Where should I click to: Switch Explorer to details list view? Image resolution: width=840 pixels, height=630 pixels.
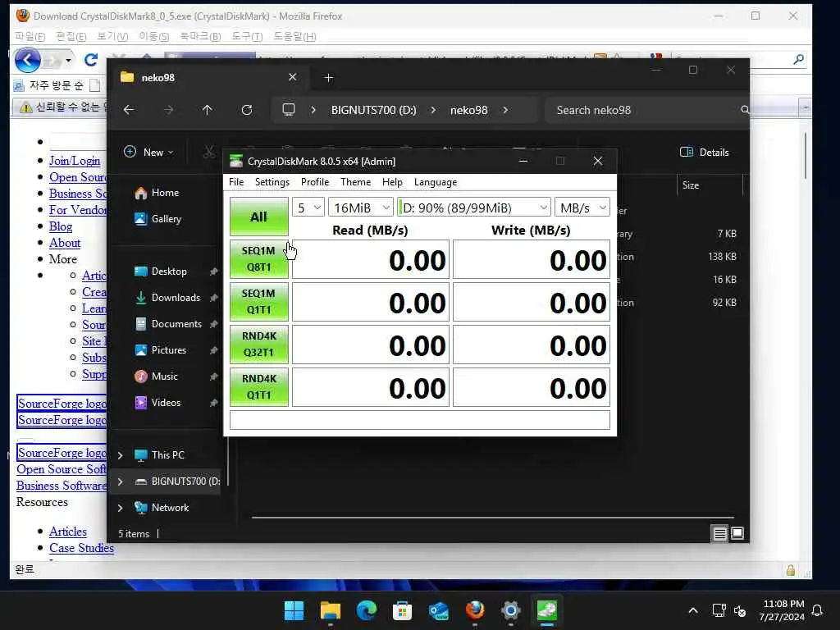(x=720, y=533)
